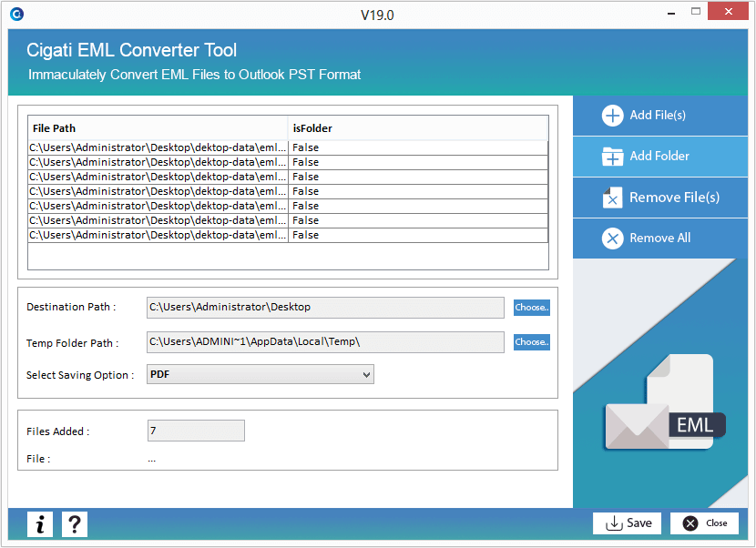The image size is (756, 548).
Task: Choose a Destination Path folder
Action: (x=531, y=308)
